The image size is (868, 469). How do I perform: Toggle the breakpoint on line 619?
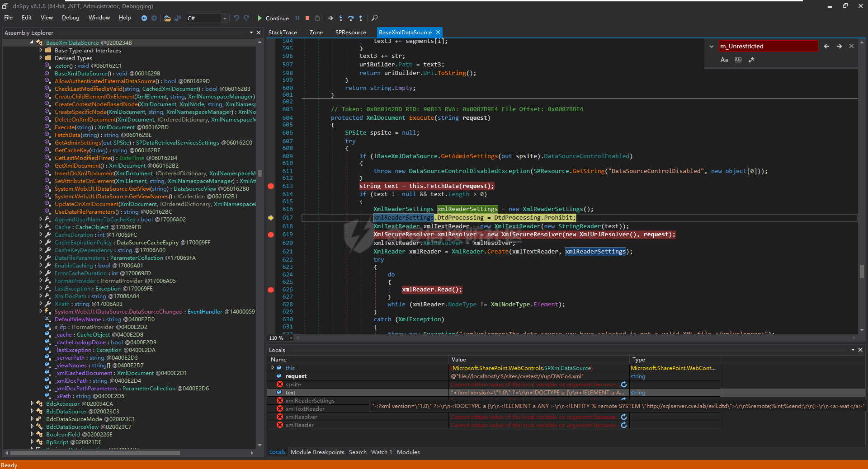click(271, 234)
